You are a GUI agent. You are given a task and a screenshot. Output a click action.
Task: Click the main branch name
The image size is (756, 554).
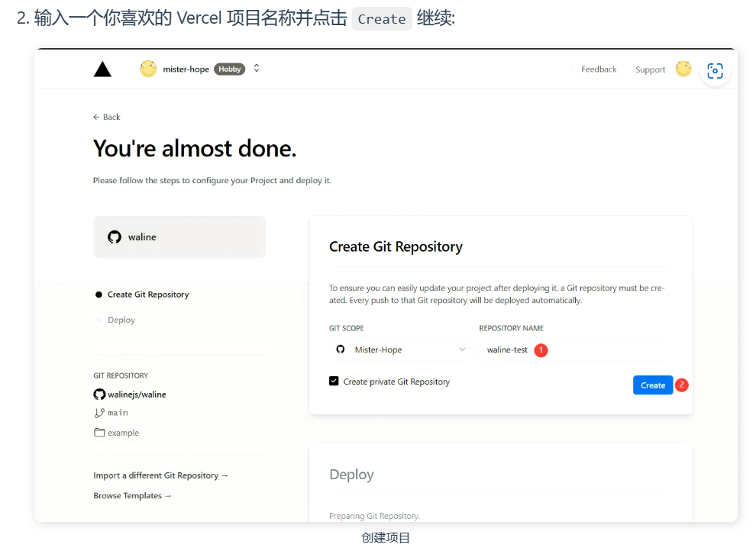118,413
